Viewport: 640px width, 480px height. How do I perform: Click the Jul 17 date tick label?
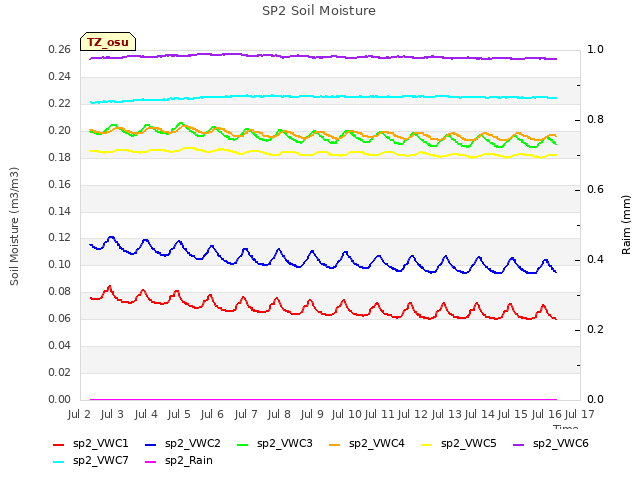click(580, 415)
